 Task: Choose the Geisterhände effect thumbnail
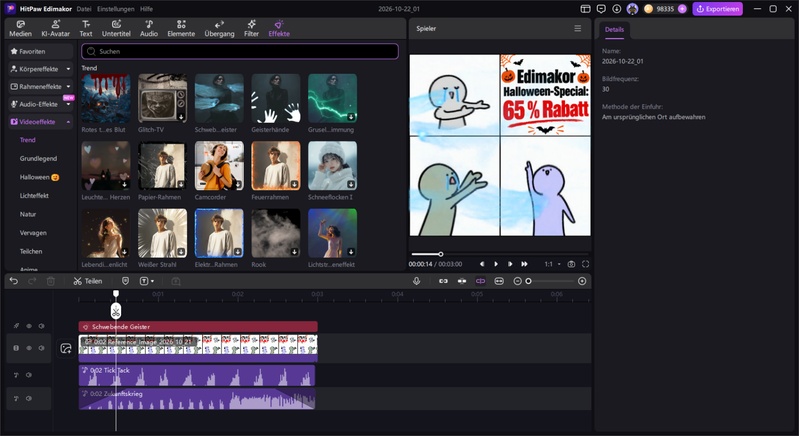point(276,98)
